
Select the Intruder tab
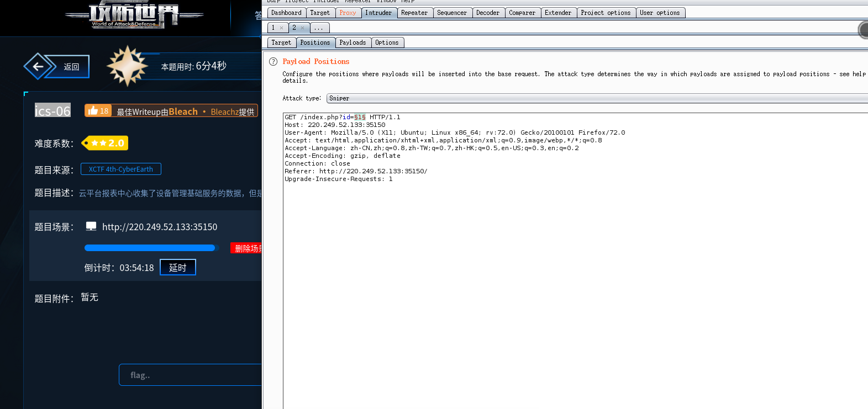click(378, 13)
